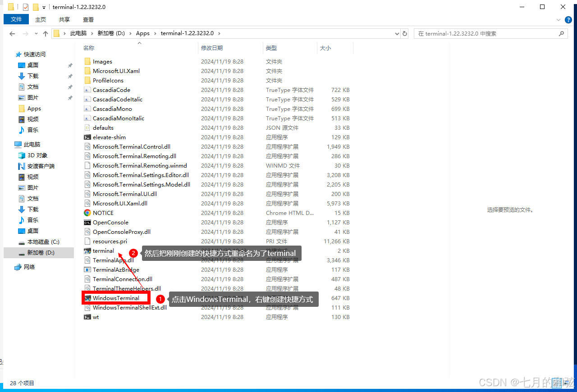Viewport: 577px width, 392px height.
Task: Select the OpenConsole application icon
Action: click(87, 223)
